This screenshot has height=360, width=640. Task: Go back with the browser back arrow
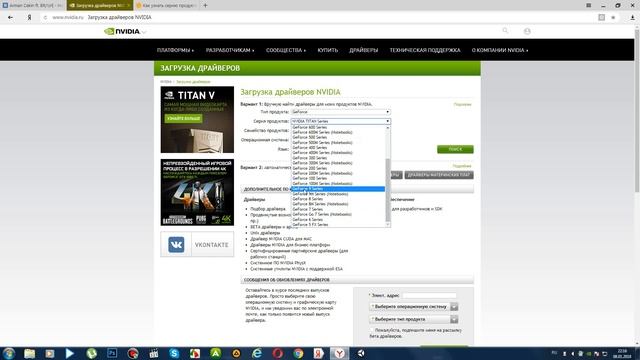coord(11,18)
